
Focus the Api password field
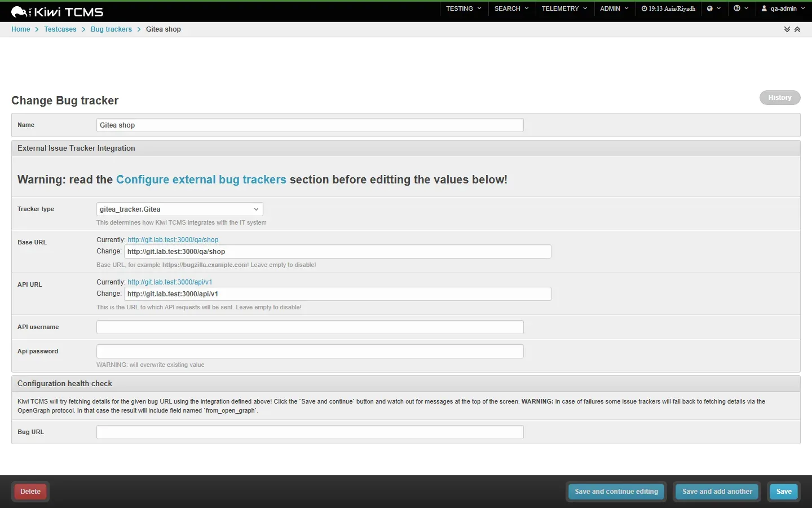[x=310, y=352]
